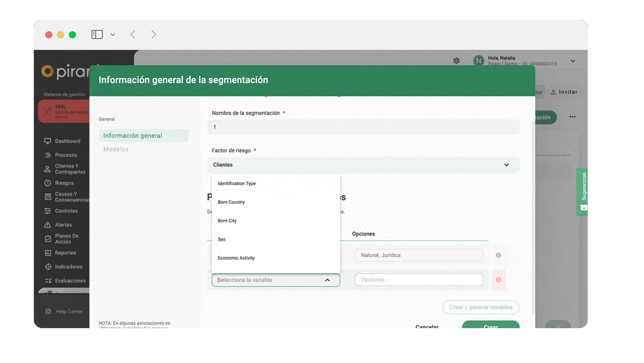Open the Información general section
Screen dimensions: 644x363
pyautogui.click(x=133, y=136)
